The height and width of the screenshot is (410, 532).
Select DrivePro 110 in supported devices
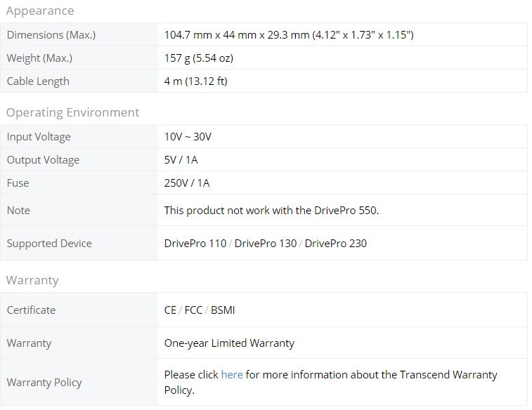pos(195,244)
